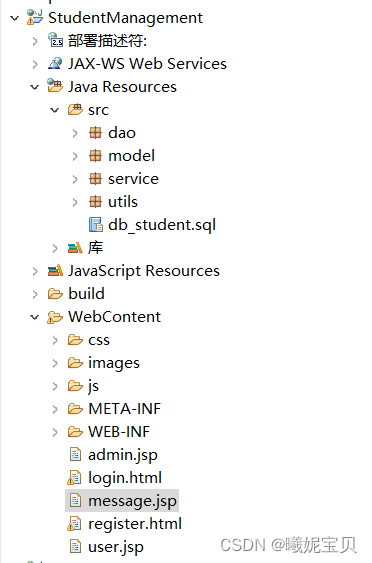Select the 'JavaScript Resources' label
Screen dimensions: 372x563
point(144,271)
